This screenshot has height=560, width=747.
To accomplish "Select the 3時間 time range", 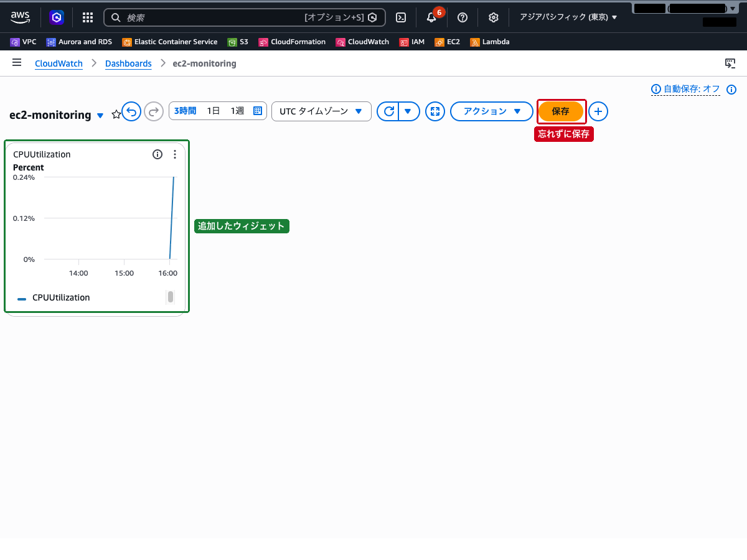I will pyautogui.click(x=185, y=111).
